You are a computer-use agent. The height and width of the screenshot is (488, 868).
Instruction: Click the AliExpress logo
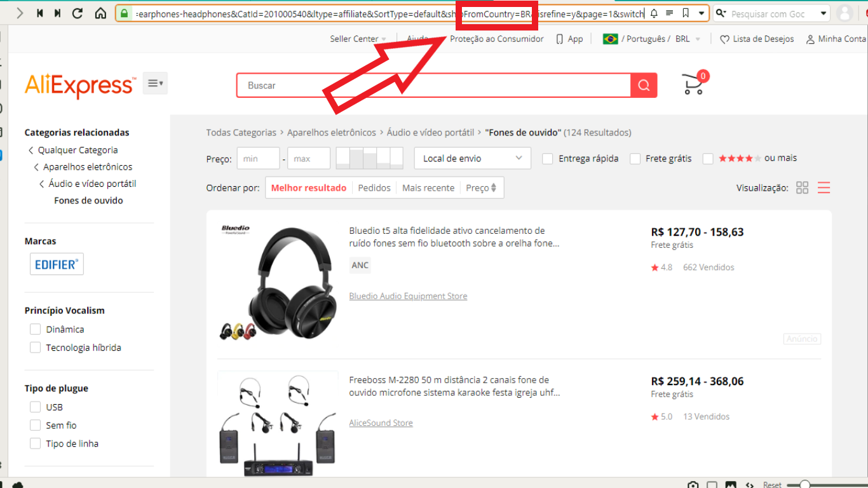[x=80, y=85]
